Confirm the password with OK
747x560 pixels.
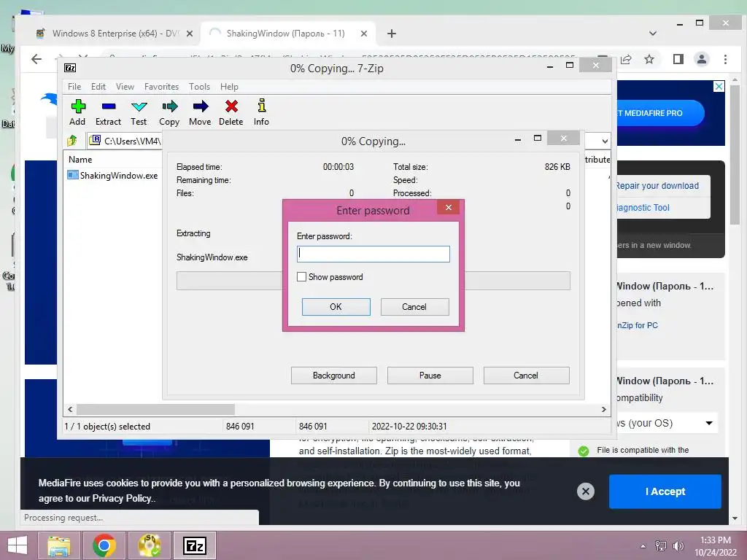click(x=336, y=307)
